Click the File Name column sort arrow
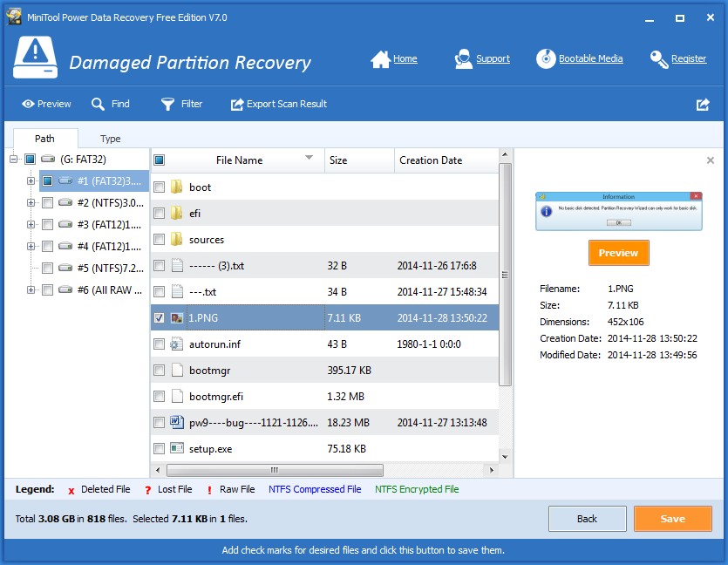 point(309,158)
